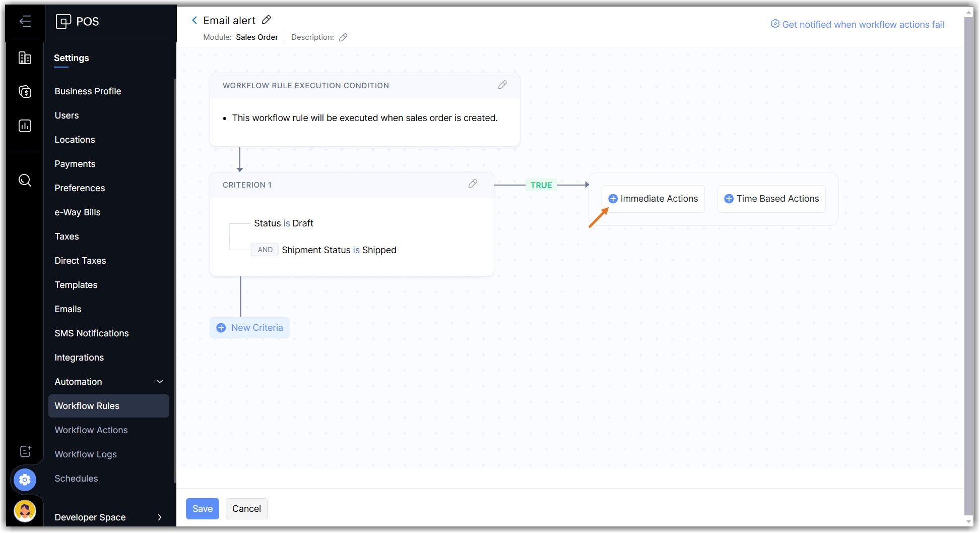The width and height of the screenshot is (980, 533).
Task: Save the workflow rule
Action: [x=203, y=509]
